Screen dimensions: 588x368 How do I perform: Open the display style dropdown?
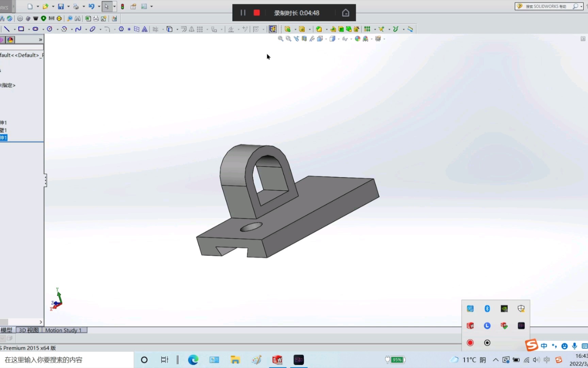pyautogui.click(x=338, y=39)
